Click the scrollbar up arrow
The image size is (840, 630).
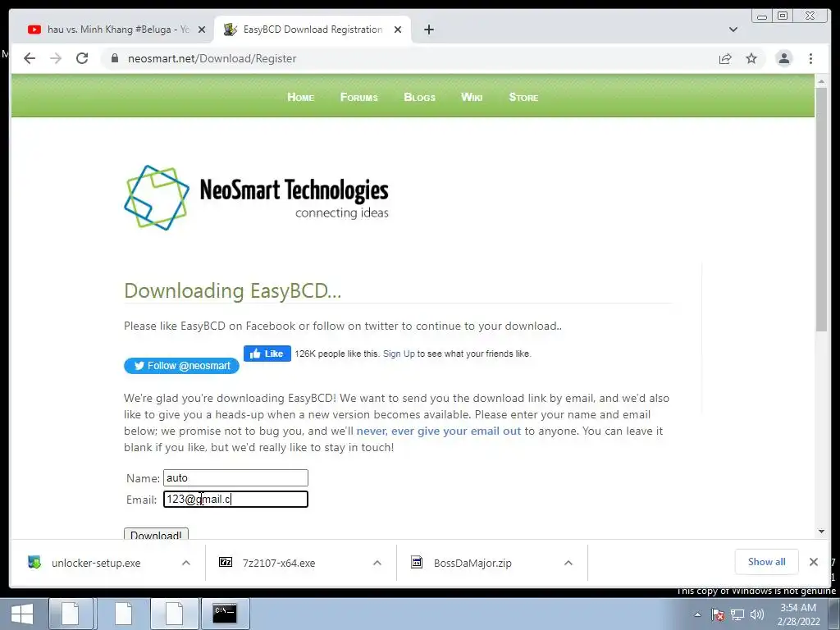pos(821,81)
